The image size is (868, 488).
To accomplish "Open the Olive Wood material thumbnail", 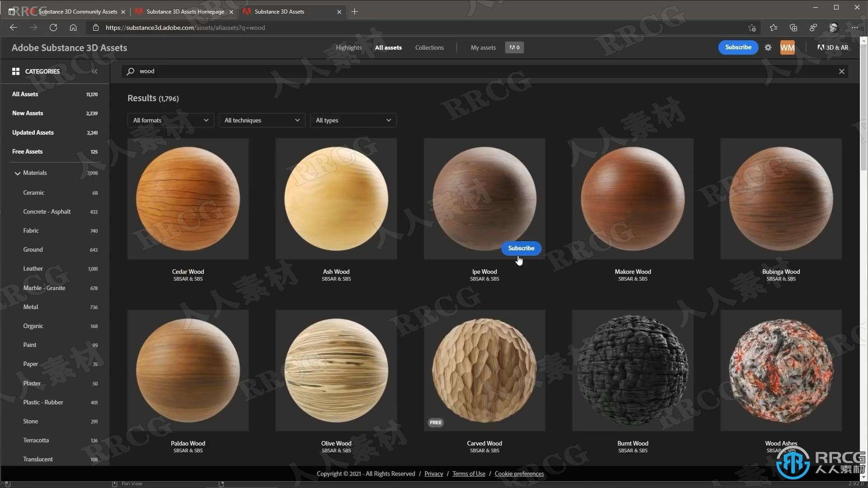I will [x=336, y=371].
